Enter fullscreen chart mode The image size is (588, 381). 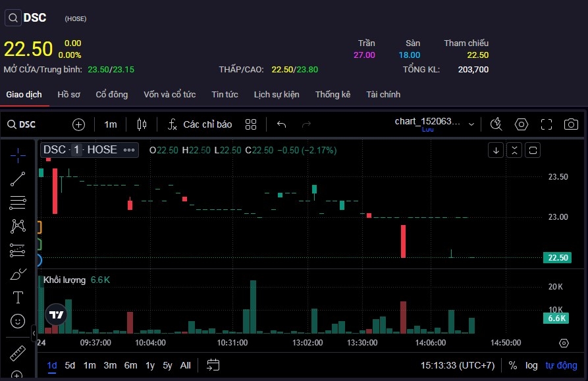click(x=546, y=124)
